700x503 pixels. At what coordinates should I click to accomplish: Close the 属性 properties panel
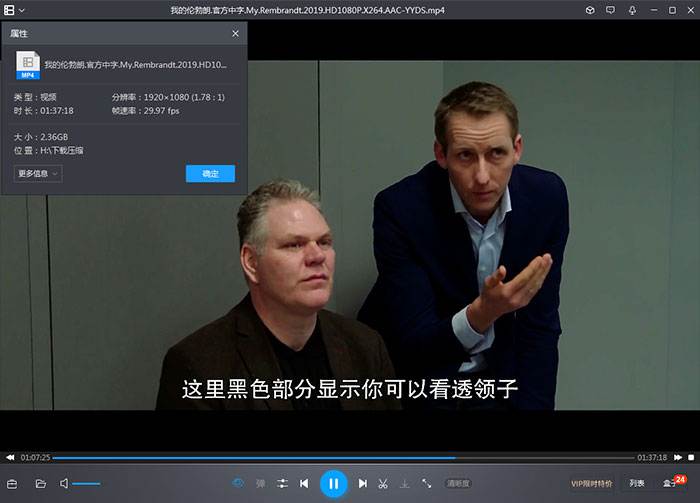click(x=235, y=33)
